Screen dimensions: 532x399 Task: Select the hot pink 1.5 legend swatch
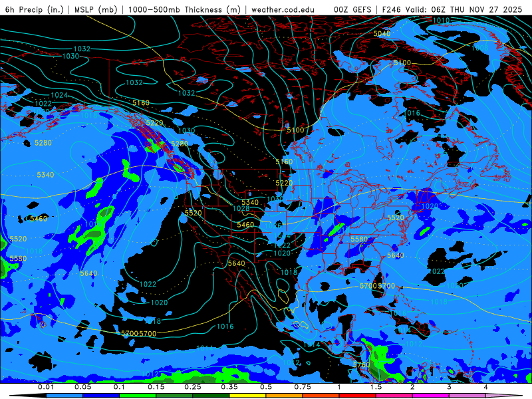pos(394,396)
